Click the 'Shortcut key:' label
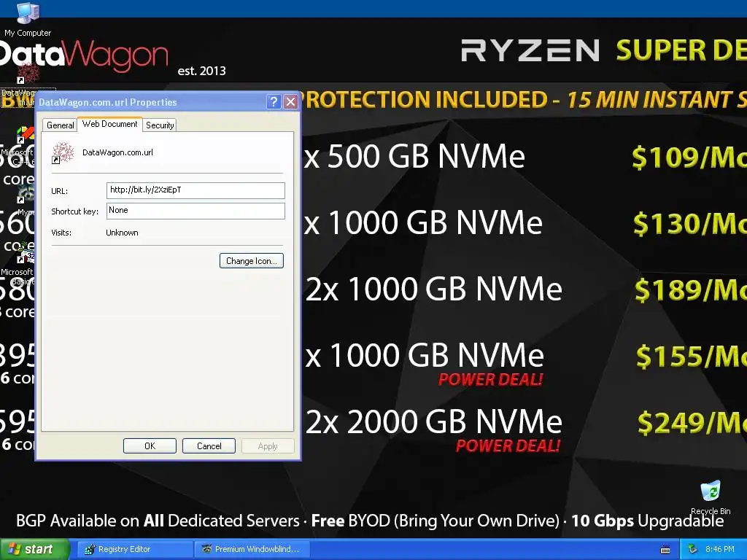 (x=75, y=211)
